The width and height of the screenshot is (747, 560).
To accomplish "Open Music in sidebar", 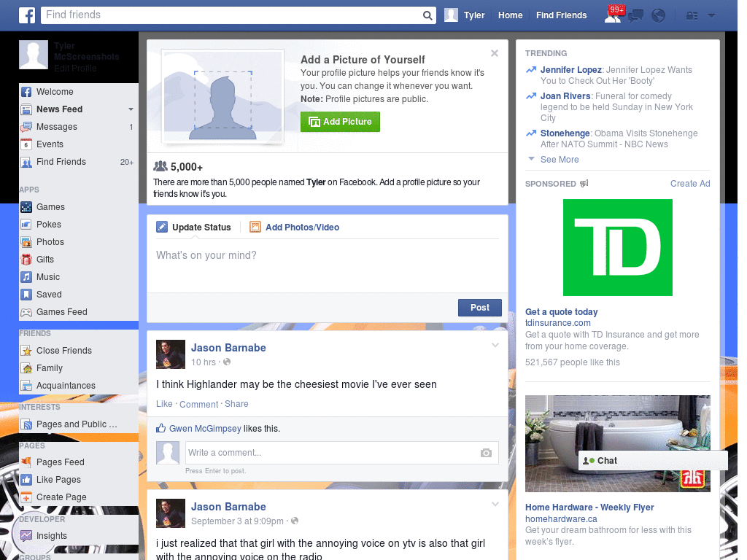I will pos(79,277).
